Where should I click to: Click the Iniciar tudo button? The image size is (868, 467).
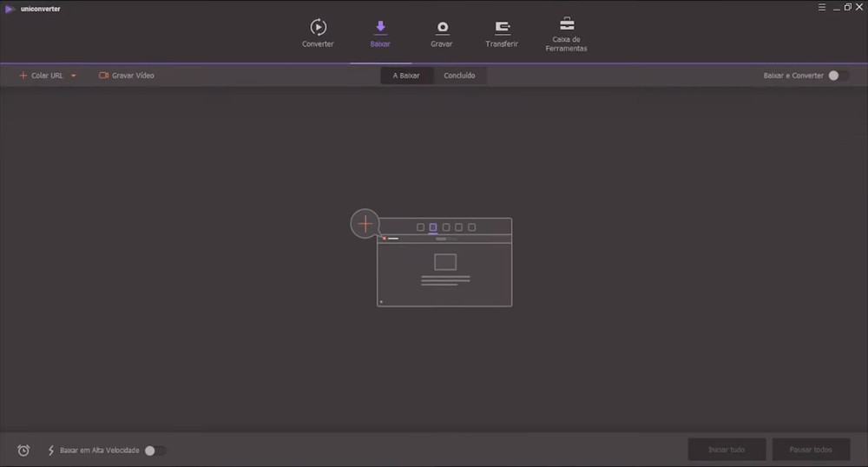[727, 450]
